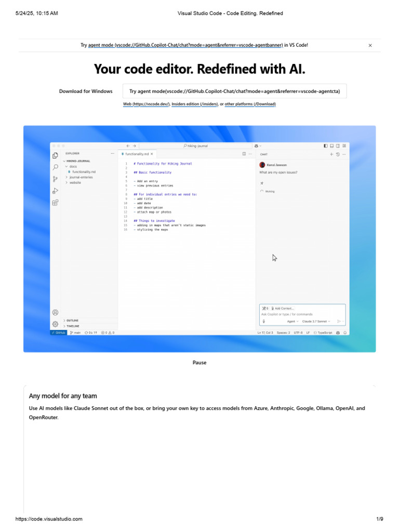
Task: Click the 'What are my open issues?' chat message
Action: pyautogui.click(x=278, y=172)
